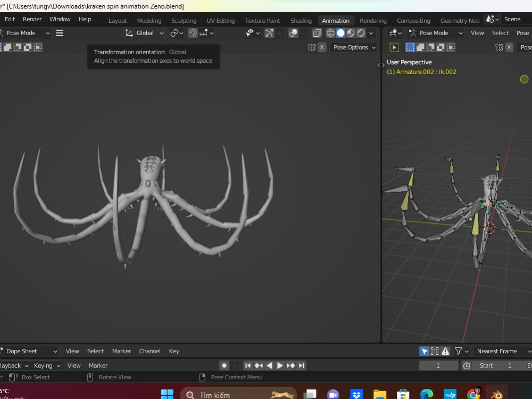The height and width of the screenshot is (399, 532).
Task: Expand the viewport shading options dropdown
Action: 371,33
